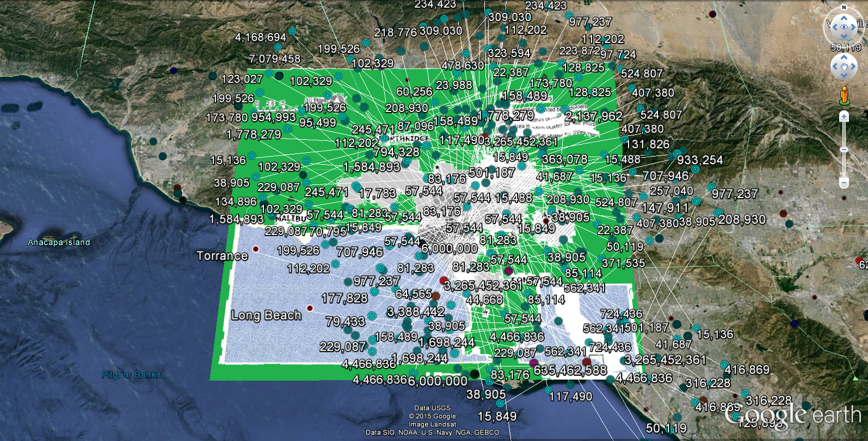Zoom out with the minus button
This screenshot has height=441, width=868.
click(x=844, y=182)
